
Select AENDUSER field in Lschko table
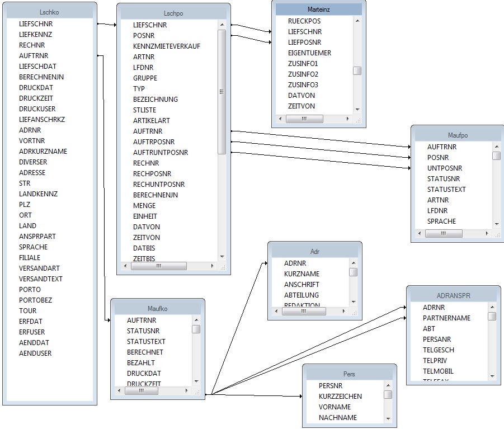click(35, 353)
